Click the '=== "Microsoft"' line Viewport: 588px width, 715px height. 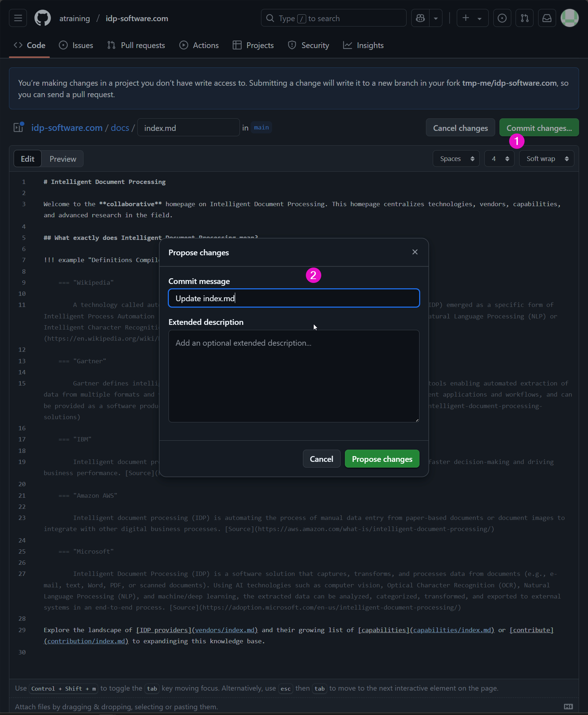tap(86, 551)
